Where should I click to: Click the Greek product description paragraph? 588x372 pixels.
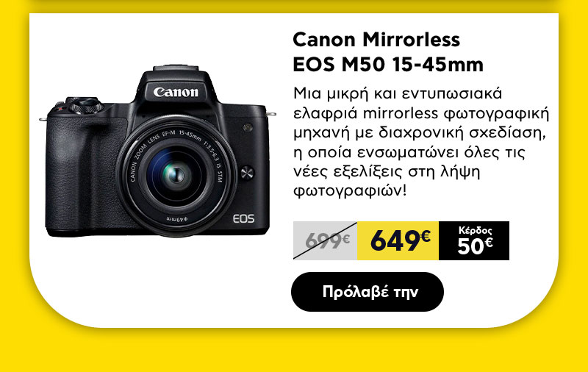420,143
